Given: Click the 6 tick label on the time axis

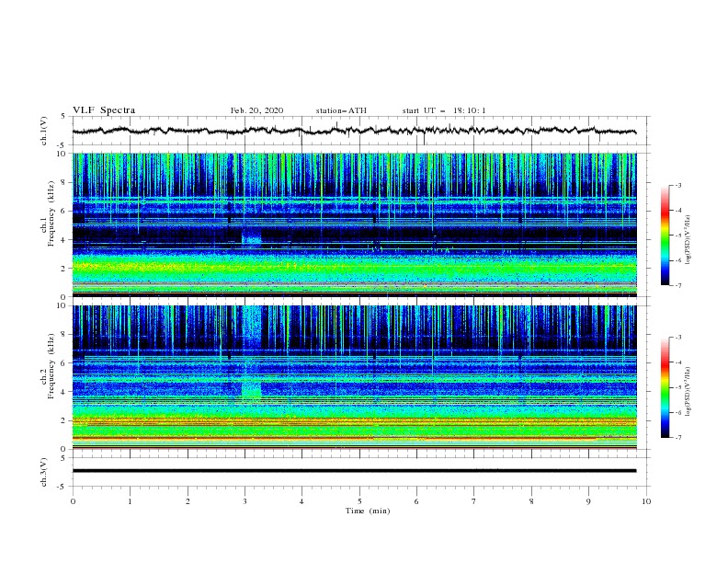Looking at the screenshot, I should point(416,501).
